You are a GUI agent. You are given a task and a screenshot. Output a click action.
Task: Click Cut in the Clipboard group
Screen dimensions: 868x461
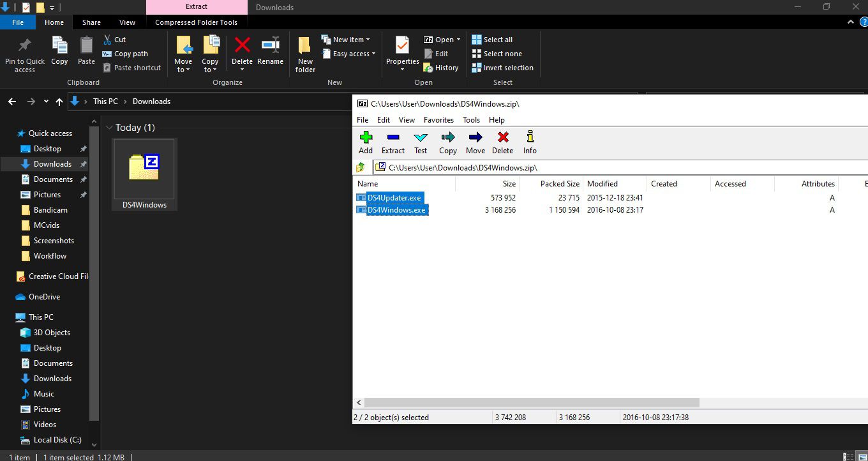114,40
